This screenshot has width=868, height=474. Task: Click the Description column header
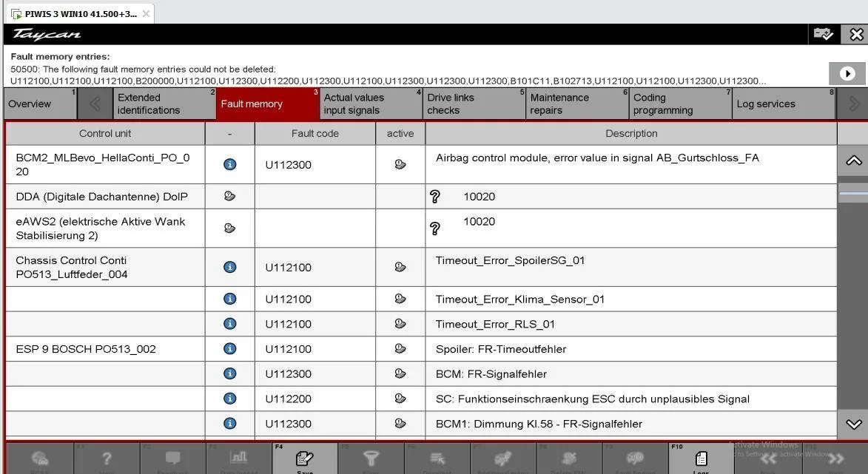tap(631, 133)
